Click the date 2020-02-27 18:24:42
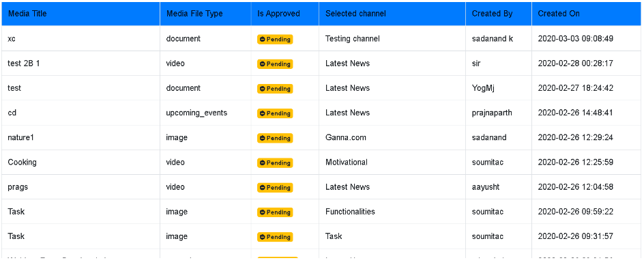Viewport: 644px width, 267px height. click(x=575, y=88)
